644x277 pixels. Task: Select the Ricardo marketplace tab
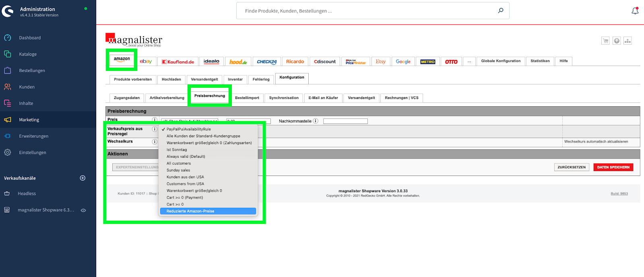tap(295, 61)
